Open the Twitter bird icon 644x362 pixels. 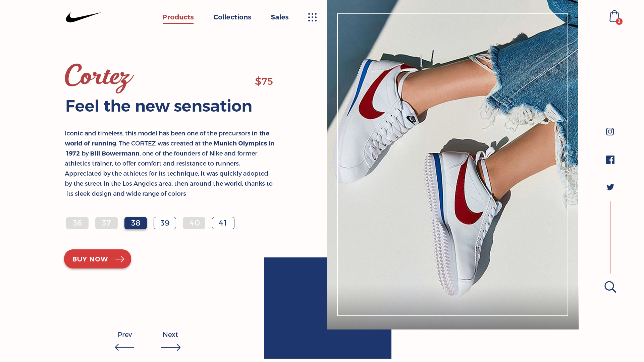click(610, 187)
